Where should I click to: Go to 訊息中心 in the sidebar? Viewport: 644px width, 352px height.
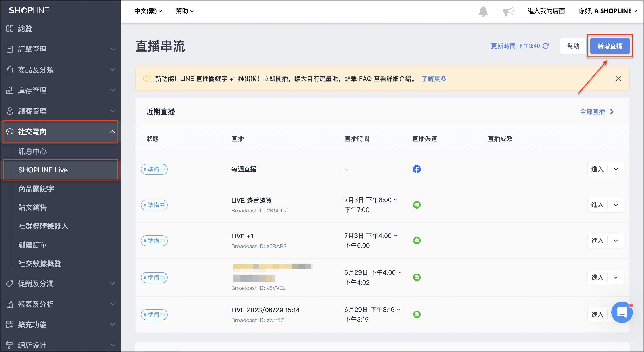pyautogui.click(x=32, y=151)
